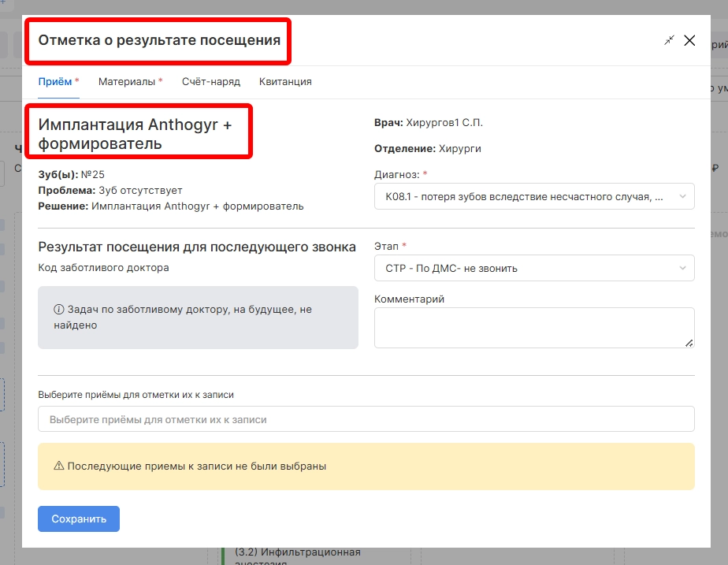This screenshot has width=728, height=565.
Task: Click the dialog title Отметка о результате посещения
Action: tap(159, 40)
